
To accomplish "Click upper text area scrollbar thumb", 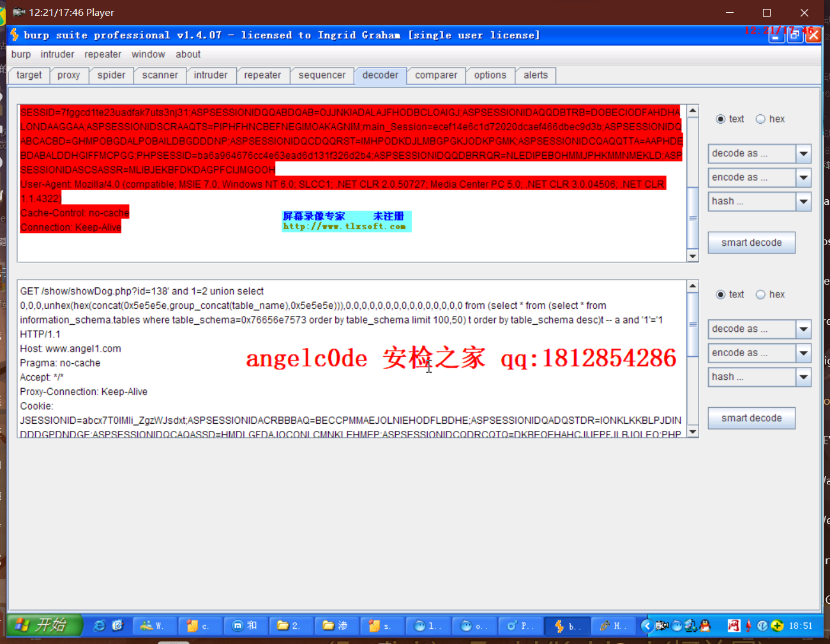I will [x=693, y=218].
